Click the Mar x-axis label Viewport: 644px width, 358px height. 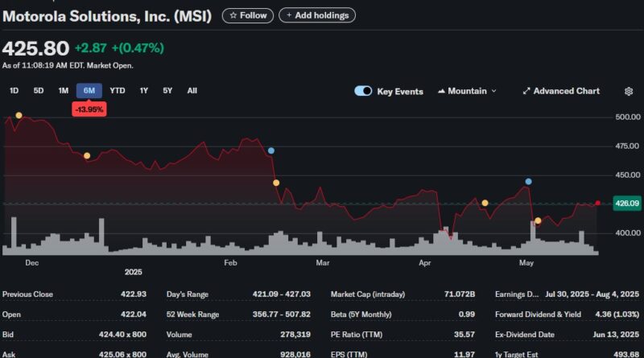[323, 263]
